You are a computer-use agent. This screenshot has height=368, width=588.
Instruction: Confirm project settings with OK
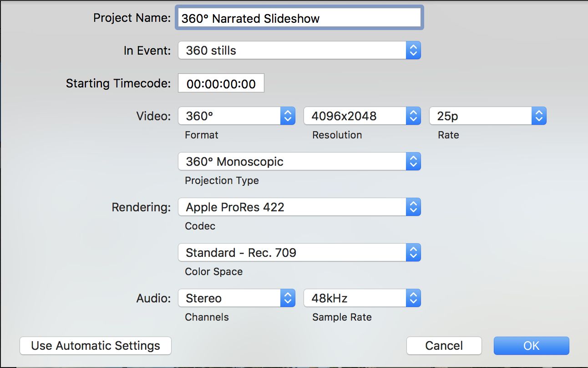pyautogui.click(x=531, y=346)
